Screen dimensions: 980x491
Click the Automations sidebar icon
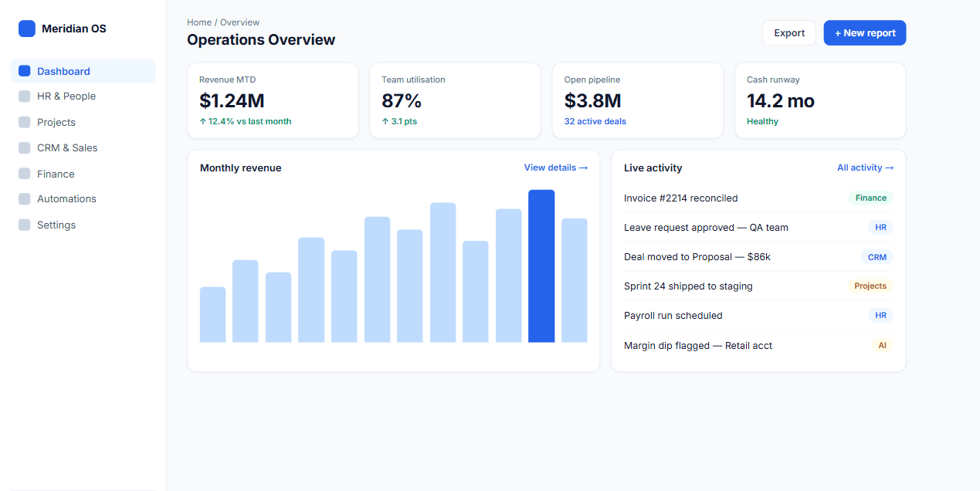(x=24, y=199)
